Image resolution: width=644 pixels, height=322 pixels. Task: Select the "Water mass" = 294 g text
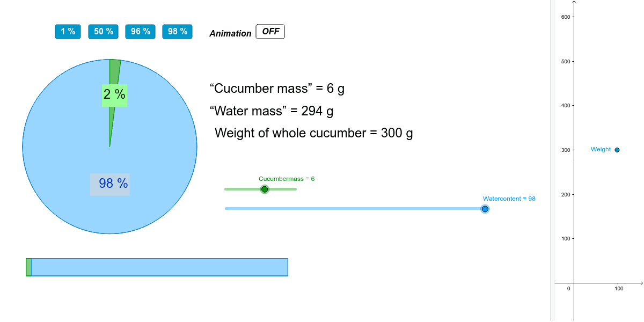(272, 111)
